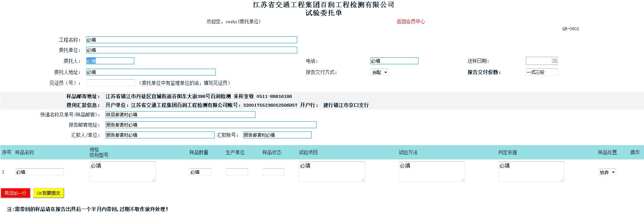Submit form with OK我要提交 button
The image size is (644, 224).
(48, 193)
